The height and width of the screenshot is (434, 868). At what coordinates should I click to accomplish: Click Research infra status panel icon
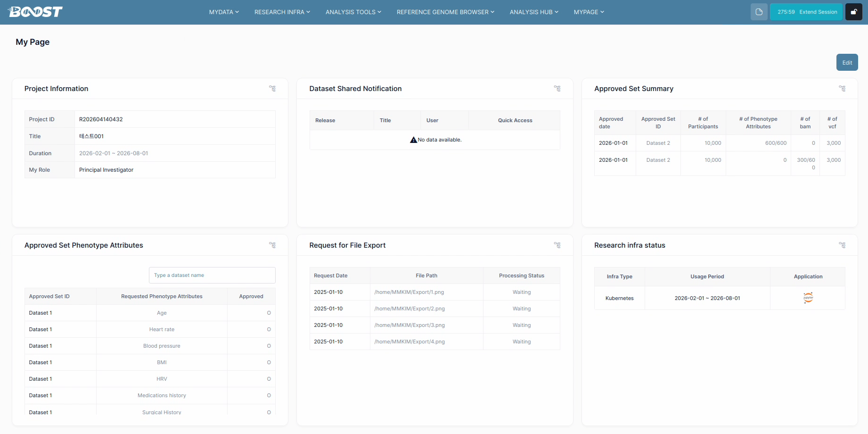pos(842,245)
